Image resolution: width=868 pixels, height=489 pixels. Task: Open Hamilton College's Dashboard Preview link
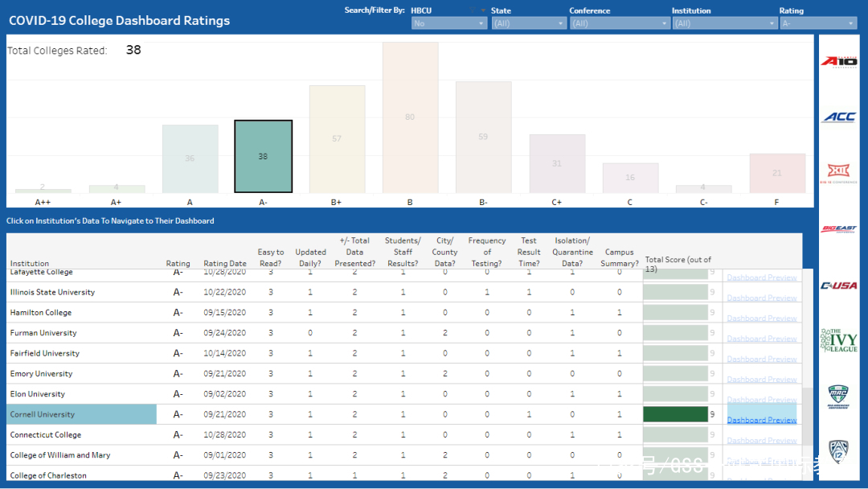click(762, 318)
